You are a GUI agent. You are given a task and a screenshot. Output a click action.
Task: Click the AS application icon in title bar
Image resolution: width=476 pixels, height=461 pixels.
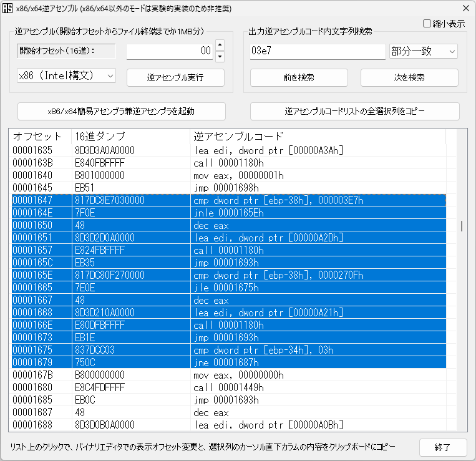point(9,8)
